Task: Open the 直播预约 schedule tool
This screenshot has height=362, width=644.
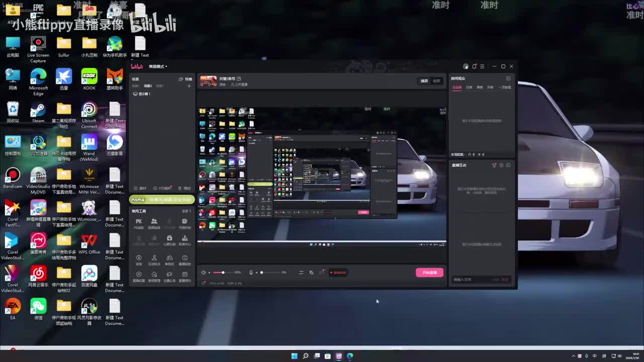Action: tap(185, 277)
